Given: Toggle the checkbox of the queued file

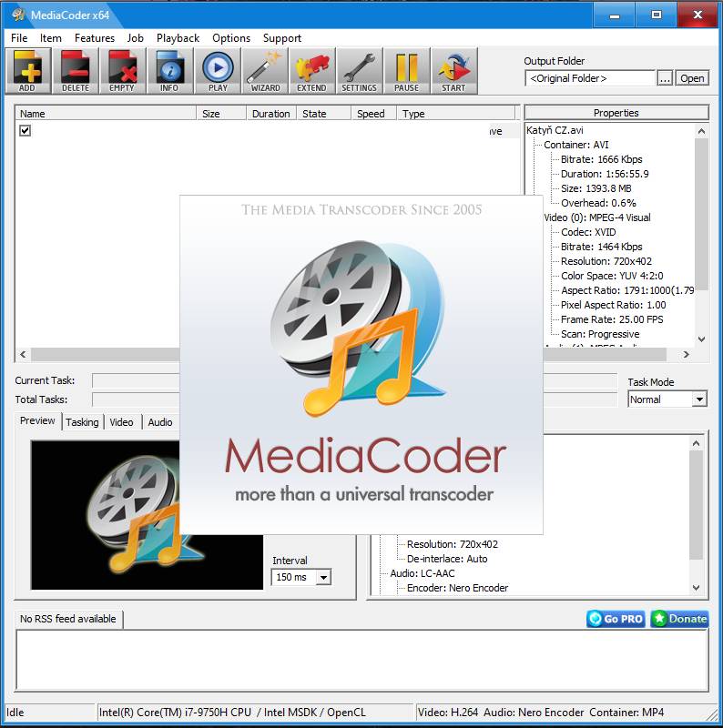Looking at the screenshot, I should point(25,130).
